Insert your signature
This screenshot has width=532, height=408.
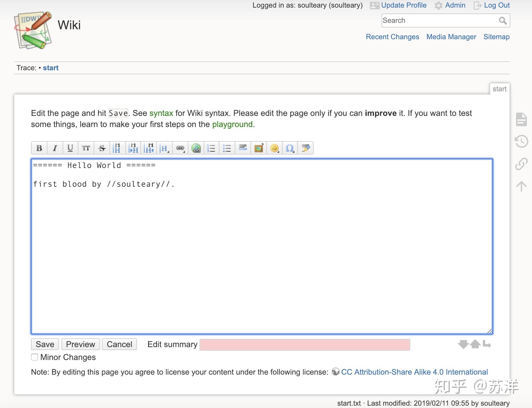[x=306, y=148]
